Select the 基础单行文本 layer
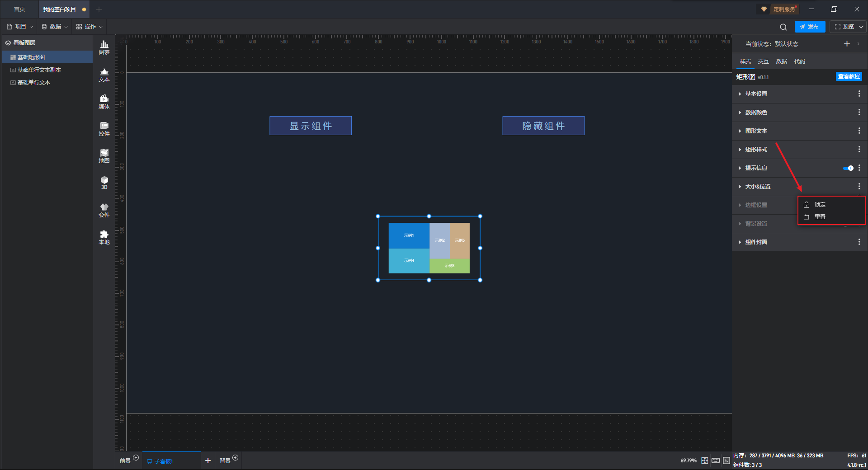Screen dimensions: 868x470 pyautogui.click(x=47, y=82)
